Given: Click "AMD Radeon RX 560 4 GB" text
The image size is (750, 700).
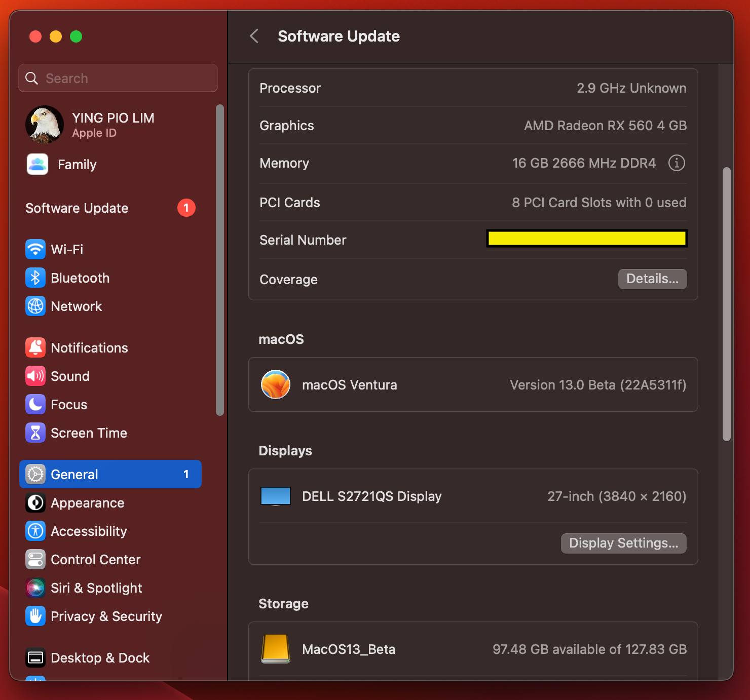Looking at the screenshot, I should pos(605,126).
